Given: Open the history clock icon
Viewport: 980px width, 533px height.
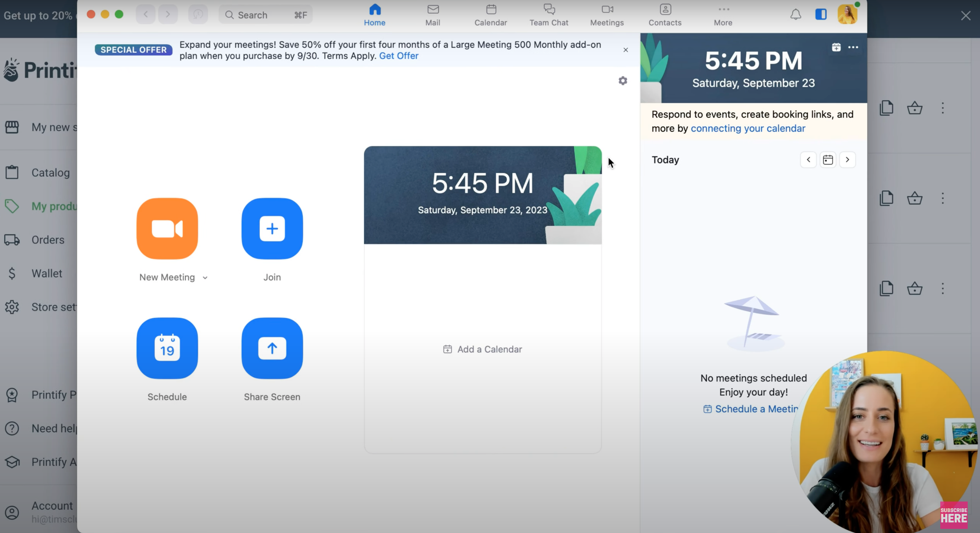Looking at the screenshot, I should click(x=198, y=15).
